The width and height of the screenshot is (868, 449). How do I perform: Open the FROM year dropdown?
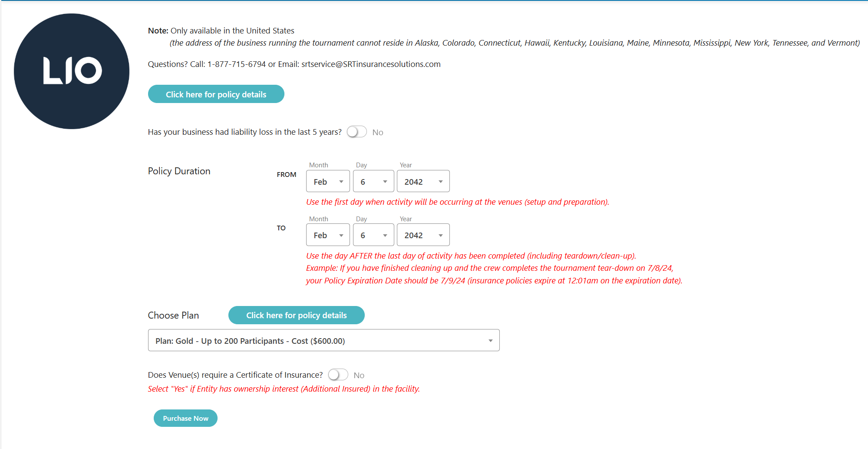[423, 181]
